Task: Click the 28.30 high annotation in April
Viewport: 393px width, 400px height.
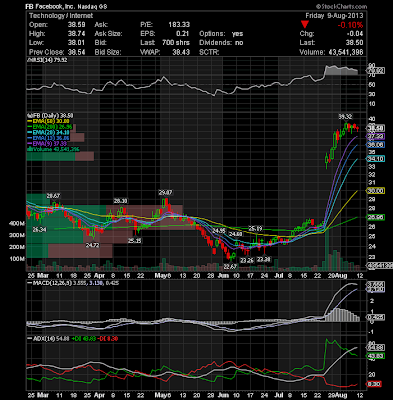Action: click(120, 201)
